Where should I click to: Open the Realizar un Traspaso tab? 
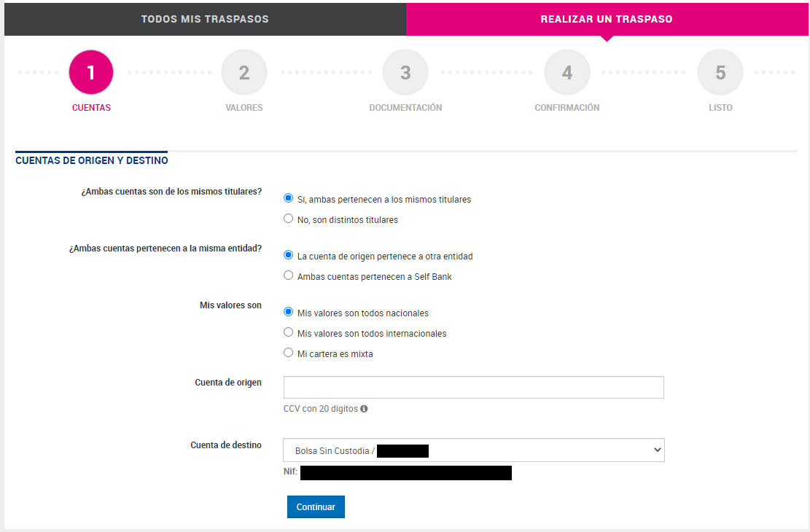coord(607,19)
